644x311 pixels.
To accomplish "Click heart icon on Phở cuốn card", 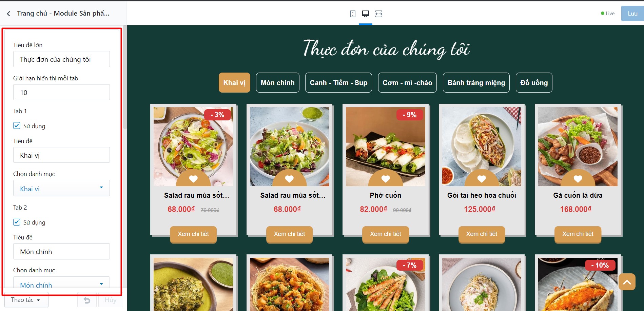I will pos(386,179).
